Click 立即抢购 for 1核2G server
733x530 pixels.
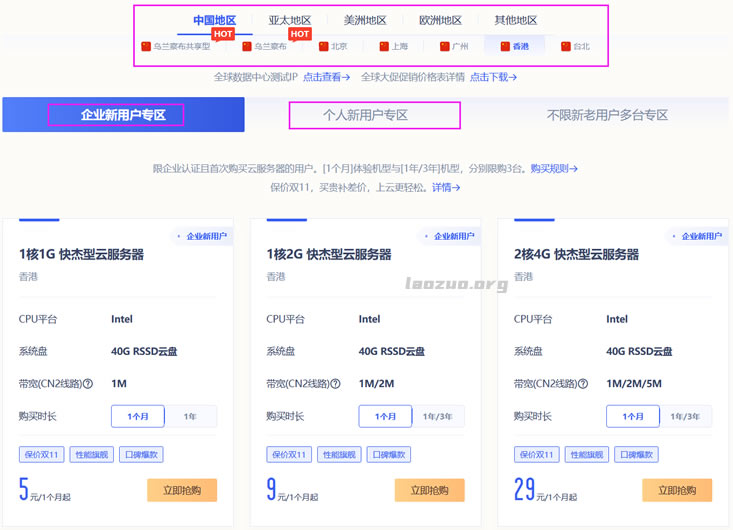click(x=429, y=490)
